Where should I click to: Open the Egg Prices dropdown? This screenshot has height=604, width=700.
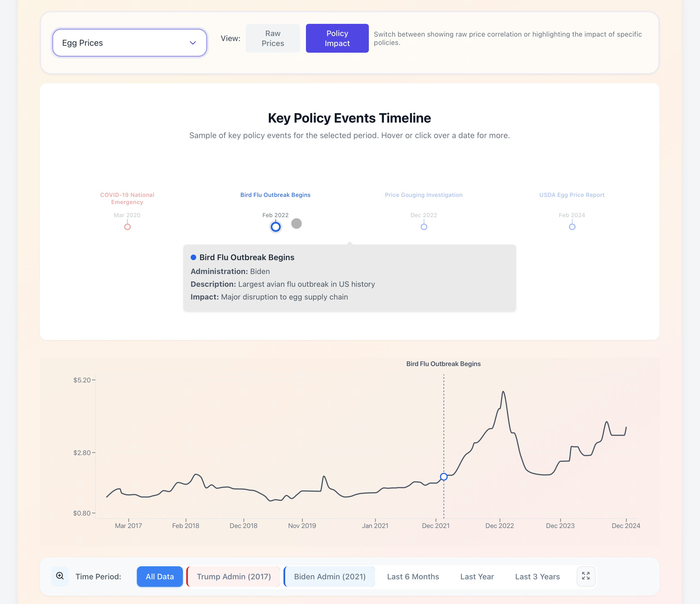pos(129,43)
